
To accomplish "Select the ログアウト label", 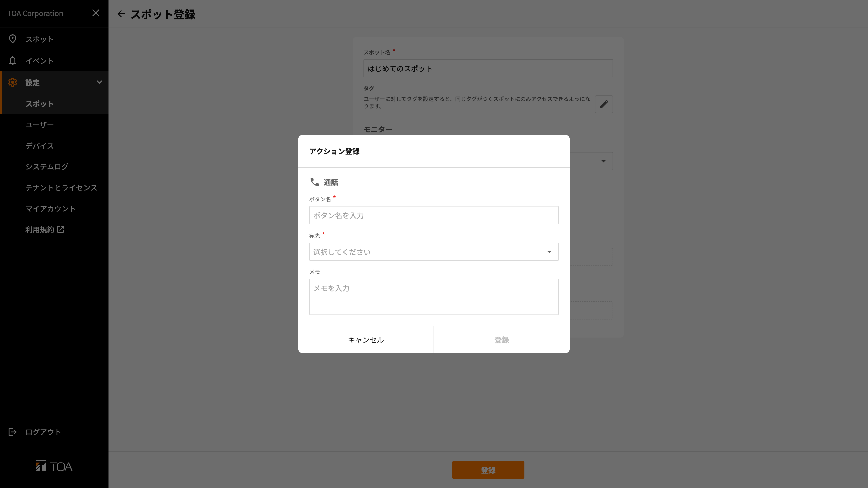I will [x=43, y=432].
